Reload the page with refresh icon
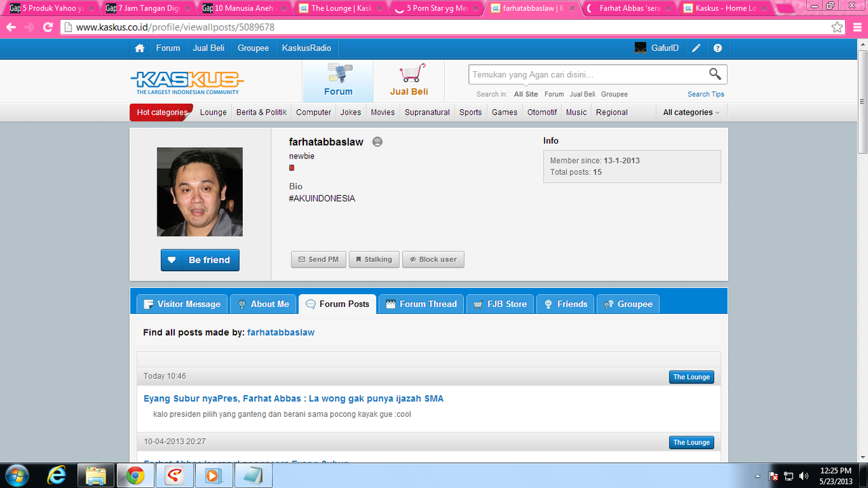This screenshot has width=868, height=488. click(x=47, y=27)
